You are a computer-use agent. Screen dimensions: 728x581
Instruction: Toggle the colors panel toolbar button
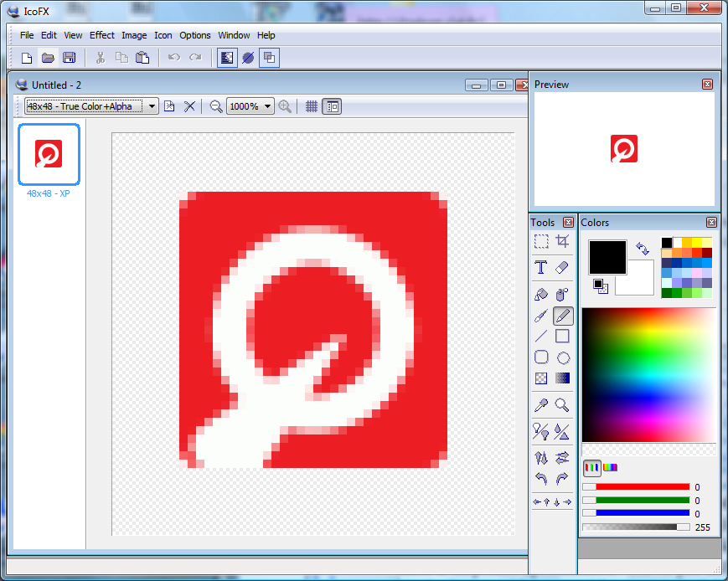249,58
